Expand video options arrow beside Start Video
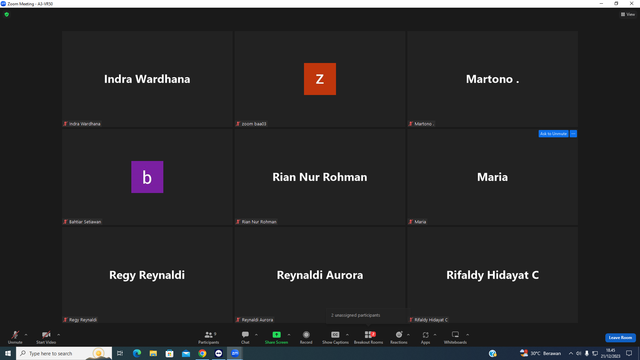The height and width of the screenshot is (360, 640). coord(59,335)
